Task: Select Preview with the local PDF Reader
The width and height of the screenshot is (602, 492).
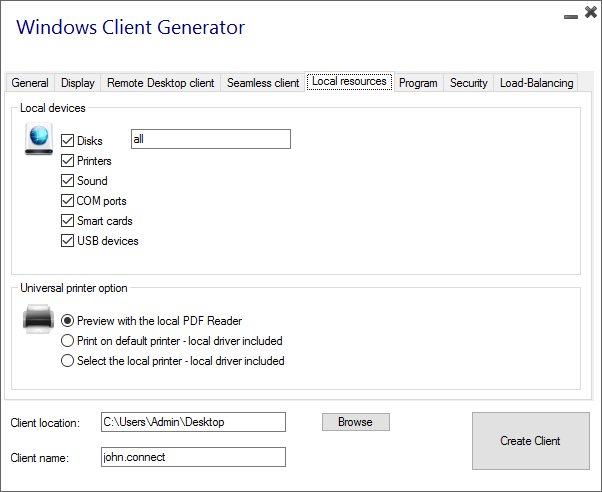Action: [68, 321]
